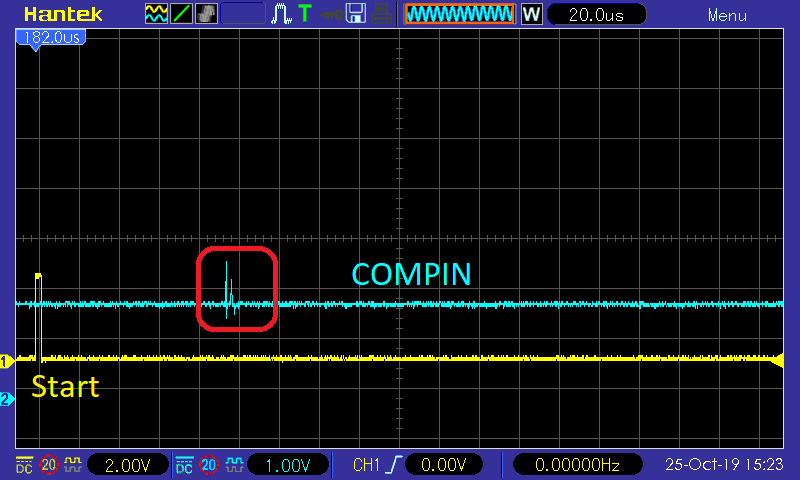This screenshot has width=800, height=480.
Task: Click the CH2 20 bandwidth limit icon
Action: (x=209, y=465)
